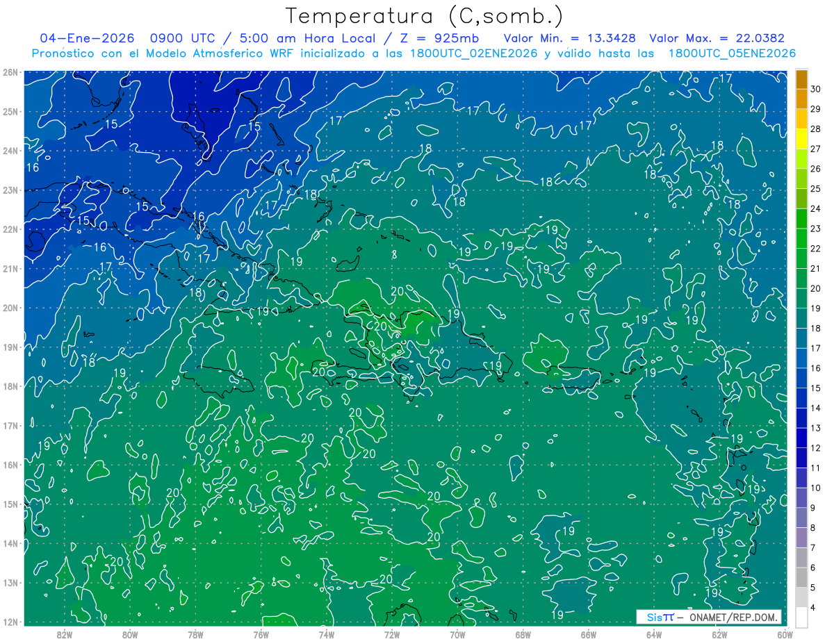
Task: Click the "13N" latitude label
Action: tap(10, 583)
